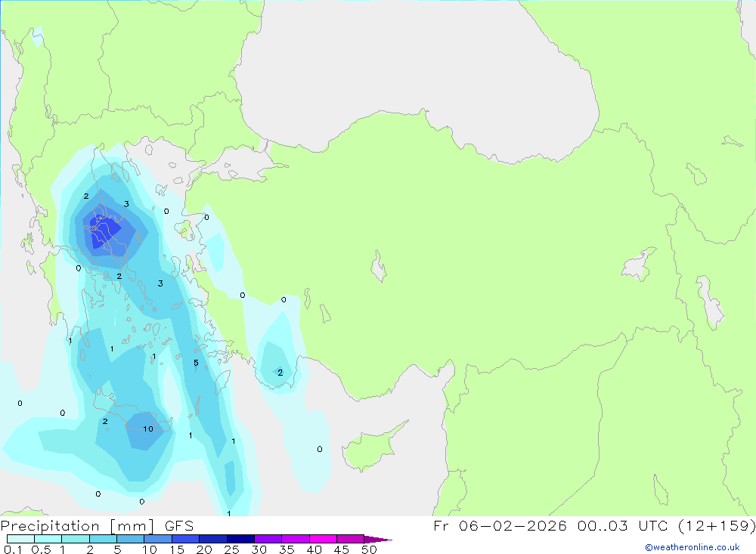This screenshot has width=756, height=554.
Task: Click the legend tick label '45'
Action: (x=342, y=549)
